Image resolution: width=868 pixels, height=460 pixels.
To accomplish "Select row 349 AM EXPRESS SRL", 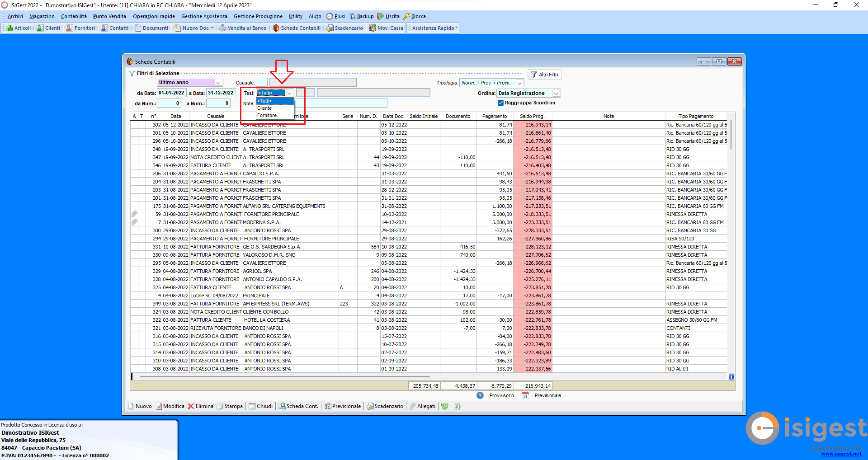I will tap(429, 304).
